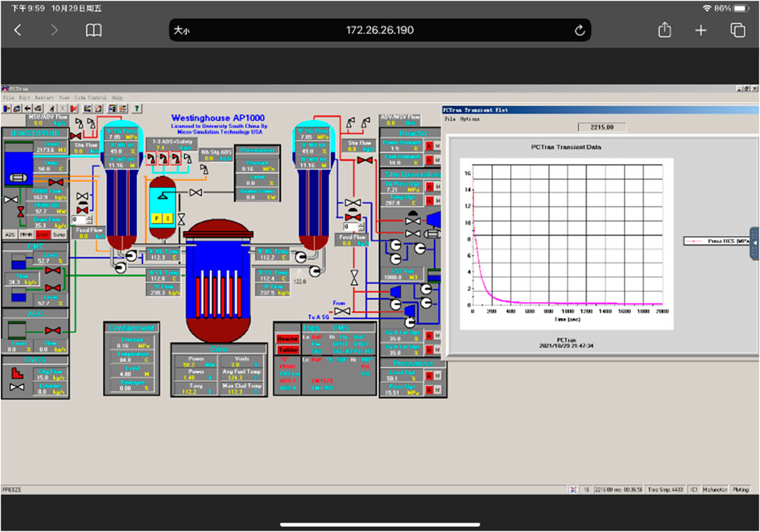Click the spinner arrows beside SG B feed valve
Screen dimensions: 760x532
[361, 227]
